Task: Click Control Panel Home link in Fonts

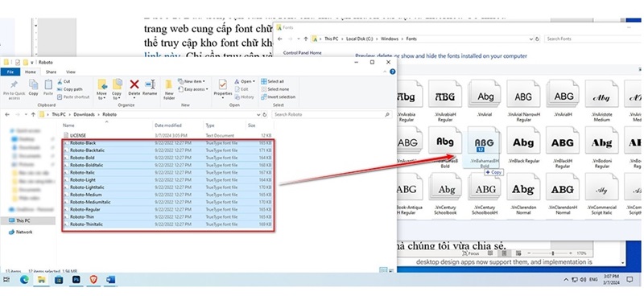Action: click(x=303, y=53)
